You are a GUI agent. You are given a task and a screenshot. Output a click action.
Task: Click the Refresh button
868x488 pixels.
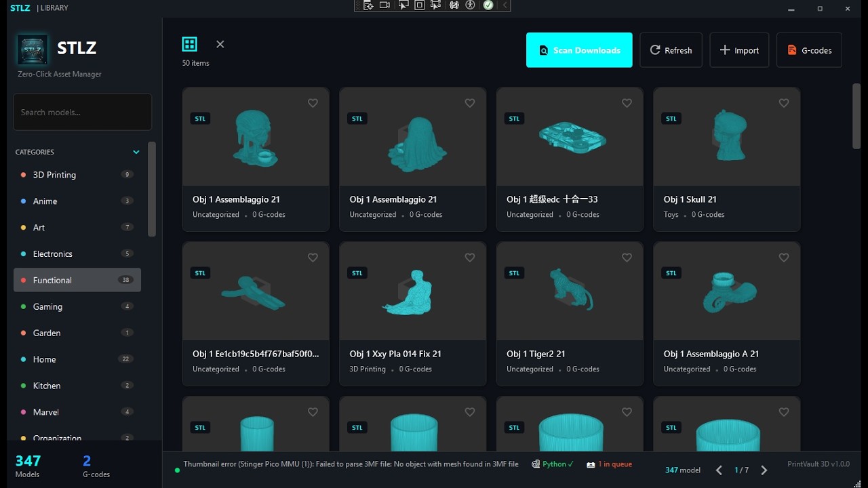click(x=671, y=50)
